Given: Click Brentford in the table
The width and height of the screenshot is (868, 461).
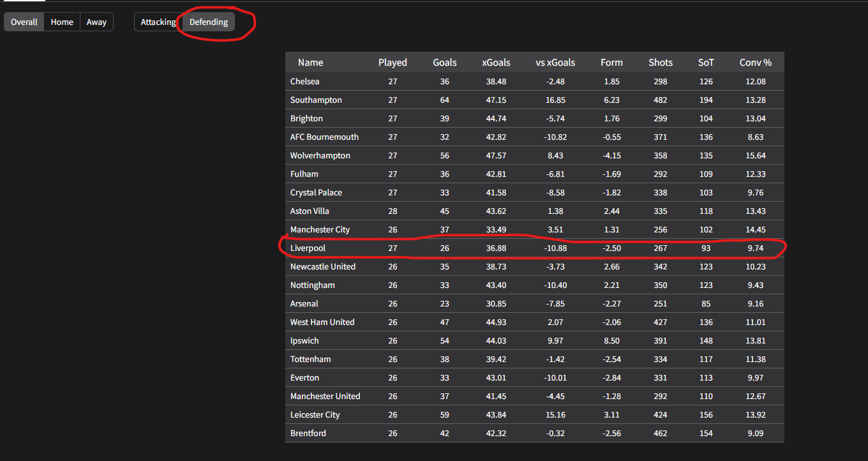Looking at the screenshot, I should point(308,433).
